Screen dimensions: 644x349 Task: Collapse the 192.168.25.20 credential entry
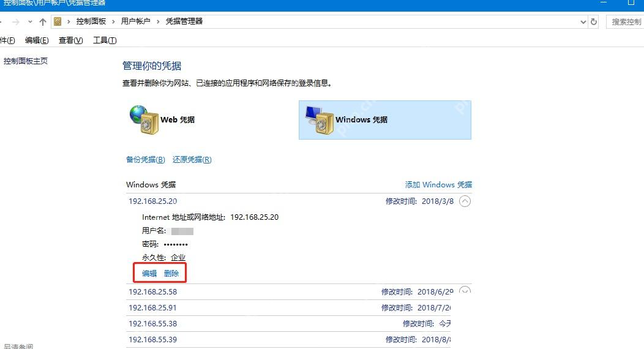pyautogui.click(x=465, y=201)
